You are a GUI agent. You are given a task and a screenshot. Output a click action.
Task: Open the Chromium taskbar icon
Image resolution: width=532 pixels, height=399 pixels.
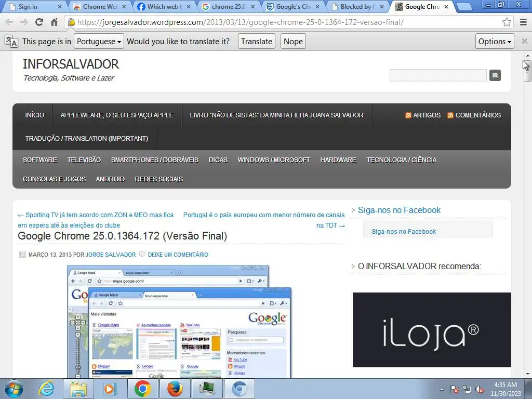[x=239, y=389]
